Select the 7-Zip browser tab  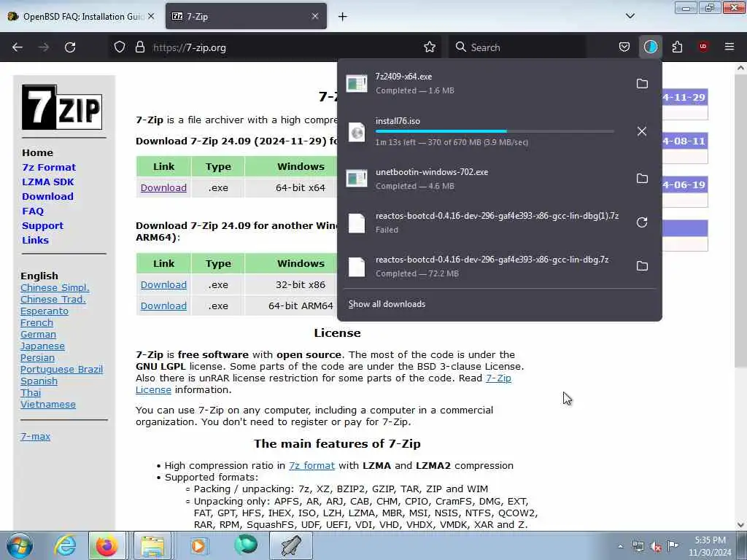pyautogui.click(x=246, y=16)
